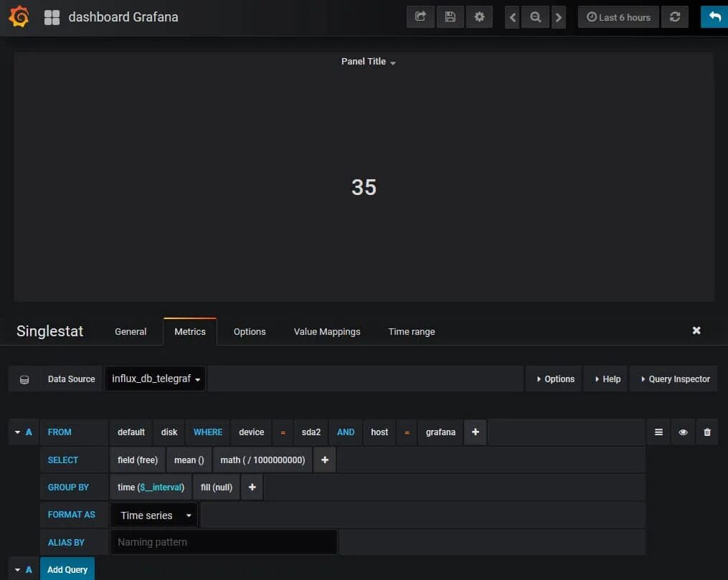Share the dashboard
The height and width of the screenshot is (580, 728).
(x=420, y=17)
